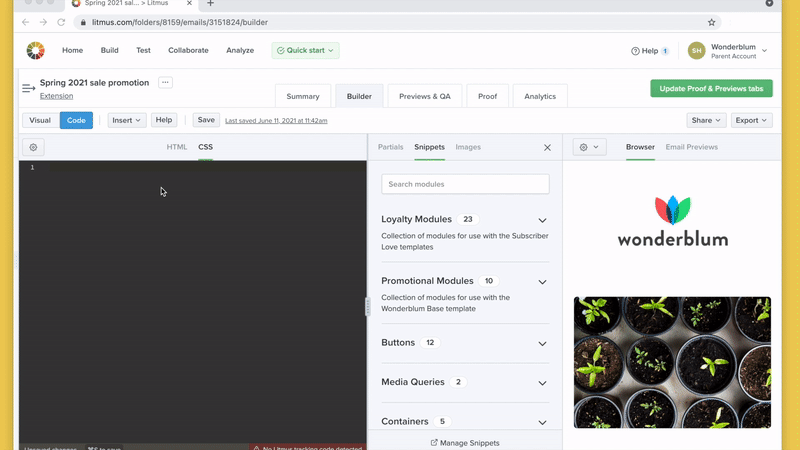Open the Test menu

pos(143,51)
